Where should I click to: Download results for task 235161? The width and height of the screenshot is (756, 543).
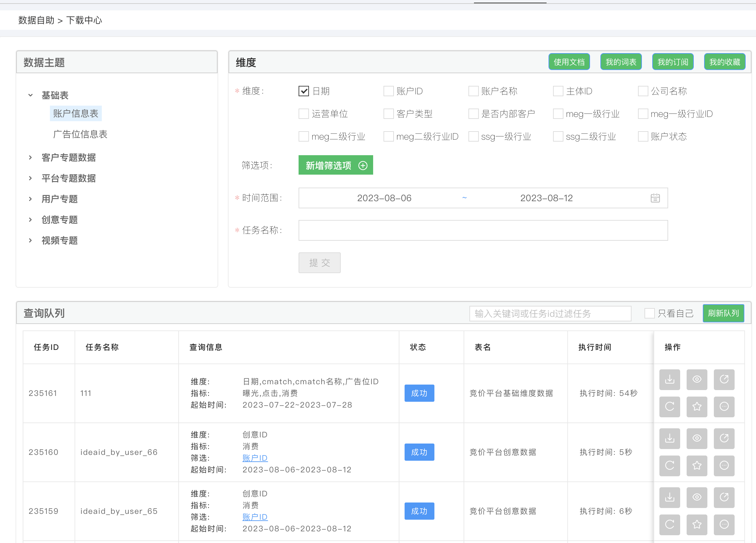[669, 379]
